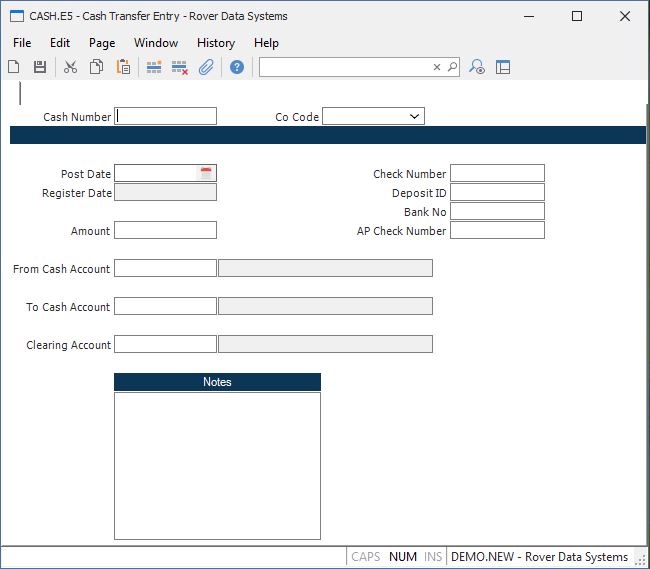This screenshot has height=569, width=650.
Task: Click the New record toolbar icon
Action: (14, 67)
